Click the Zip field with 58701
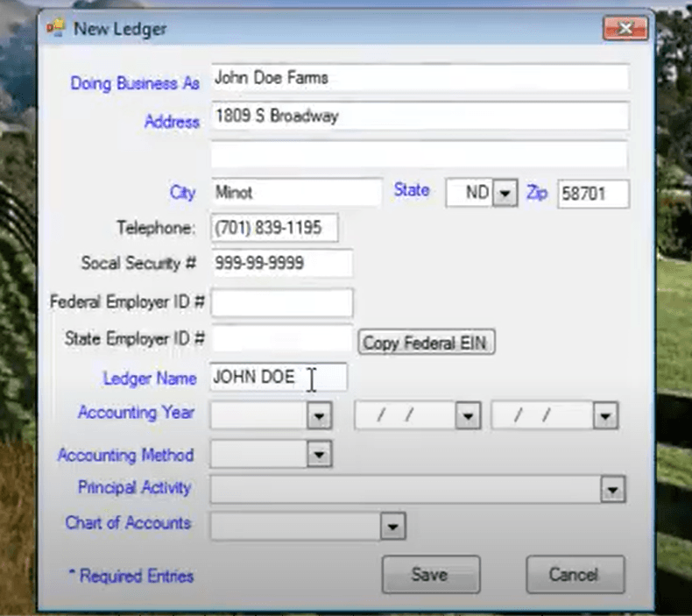 pyautogui.click(x=593, y=194)
